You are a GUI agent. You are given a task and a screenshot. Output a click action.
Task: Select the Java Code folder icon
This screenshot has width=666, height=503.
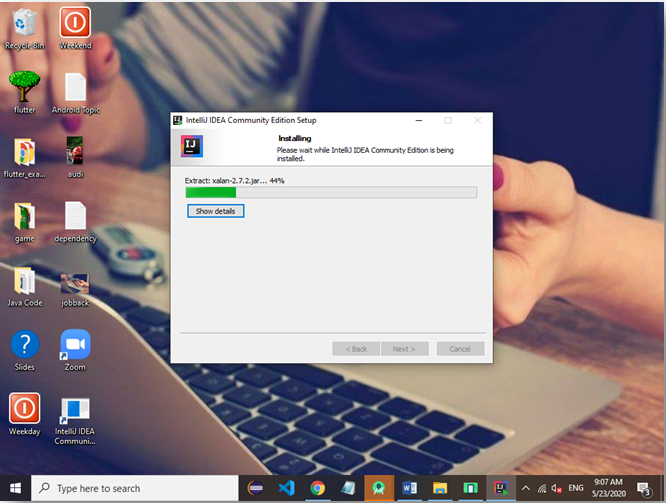[25, 286]
